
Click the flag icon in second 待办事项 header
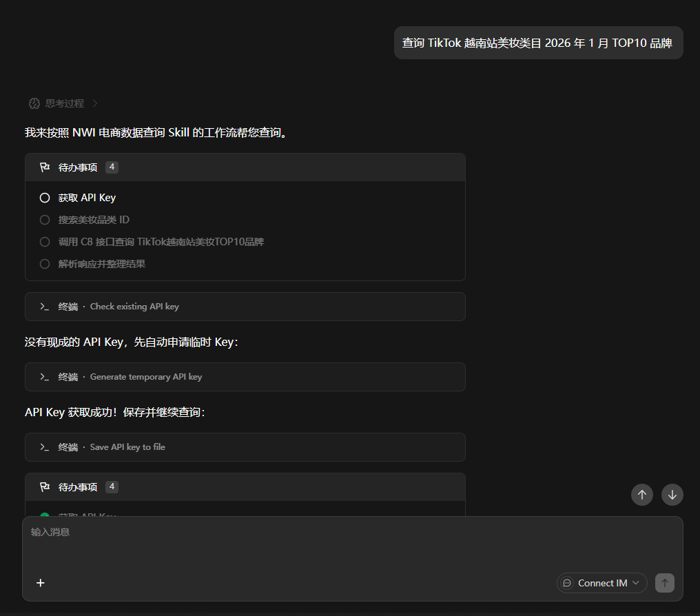(x=45, y=487)
